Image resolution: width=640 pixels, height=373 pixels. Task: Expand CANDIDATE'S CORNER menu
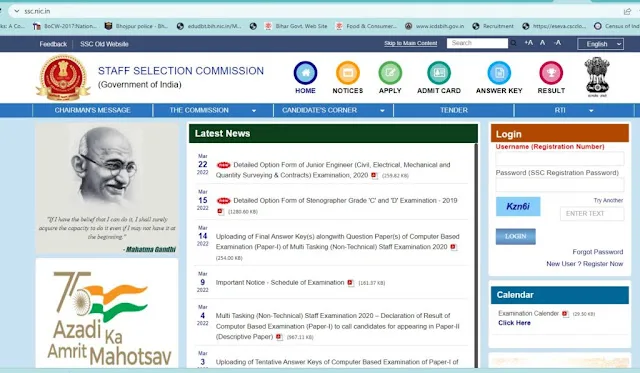point(333,110)
